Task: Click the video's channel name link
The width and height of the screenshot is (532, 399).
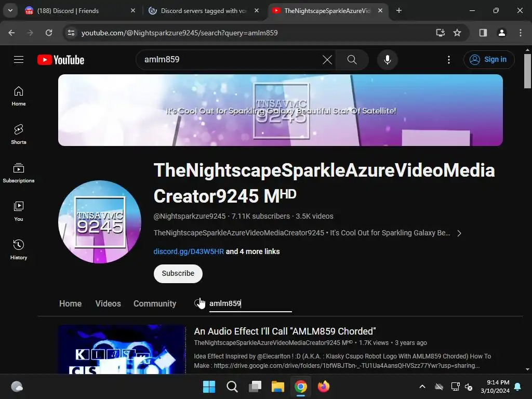Action: point(273,343)
